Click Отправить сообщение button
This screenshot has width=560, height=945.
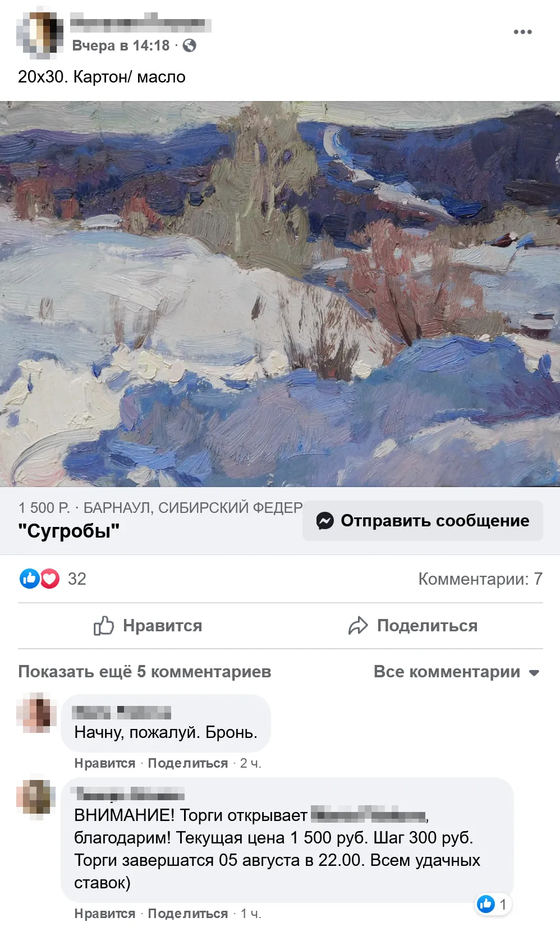coord(423,521)
